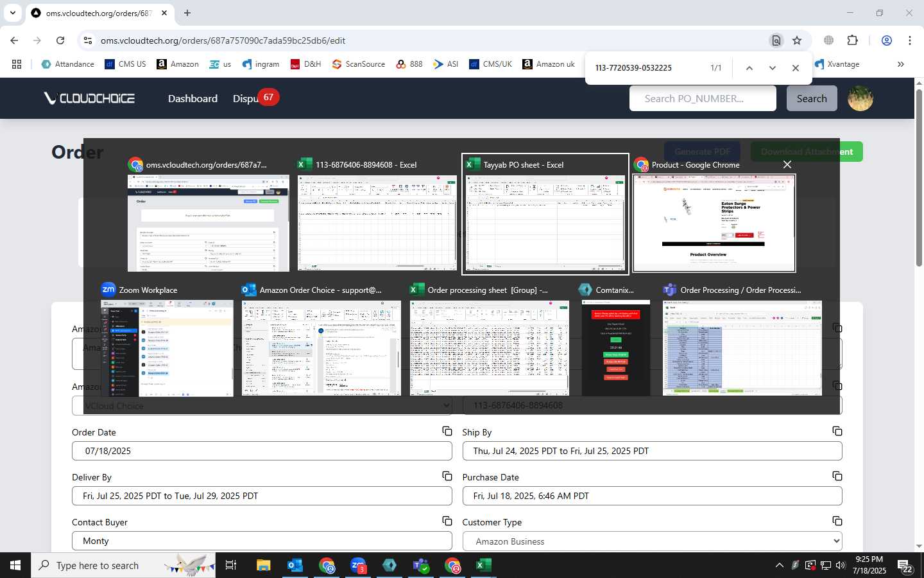
Task: Go to next find result
Action: [x=773, y=68]
